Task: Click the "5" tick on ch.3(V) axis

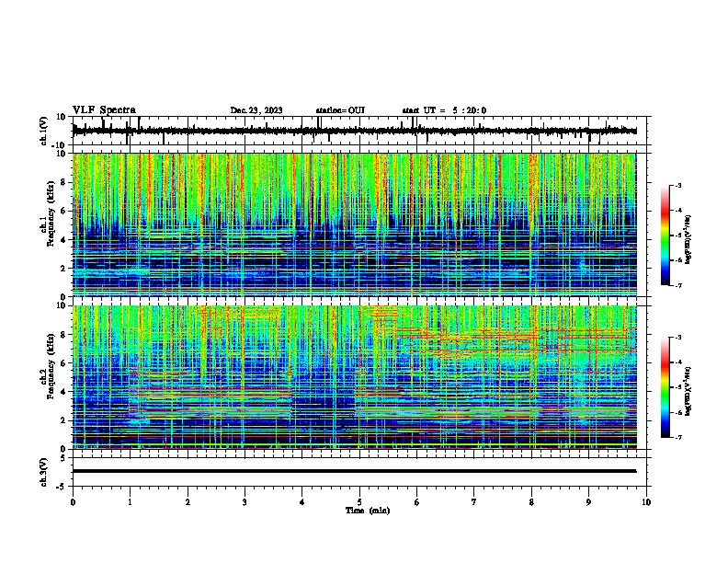Action: click(x=64, y=457)
